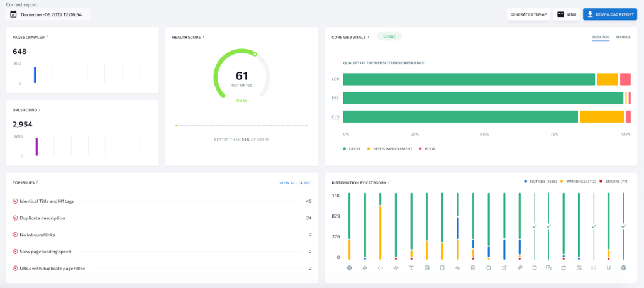Toggle the Poor legend item
The width and height of the screenshot is (644, 288).
(427, 149)
